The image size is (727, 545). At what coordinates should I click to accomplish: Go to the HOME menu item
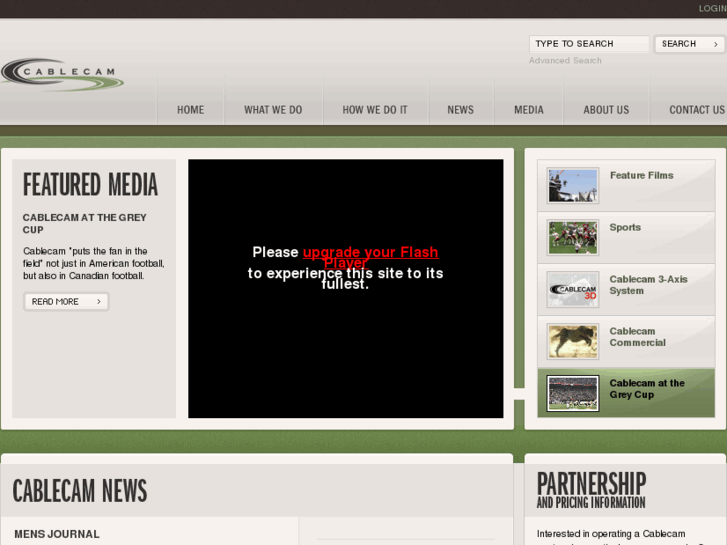190,110
